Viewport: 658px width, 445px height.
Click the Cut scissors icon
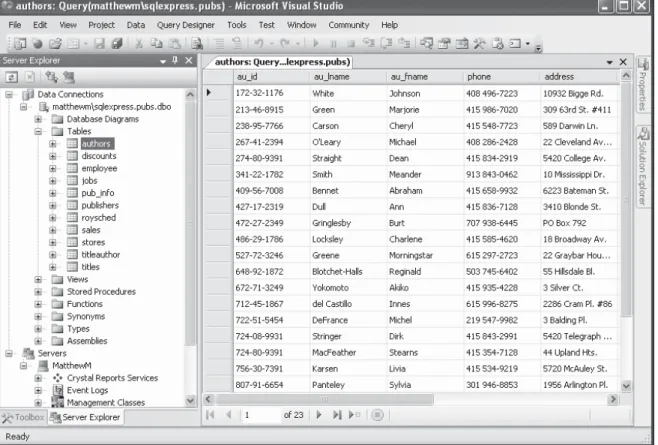point(139,43)
